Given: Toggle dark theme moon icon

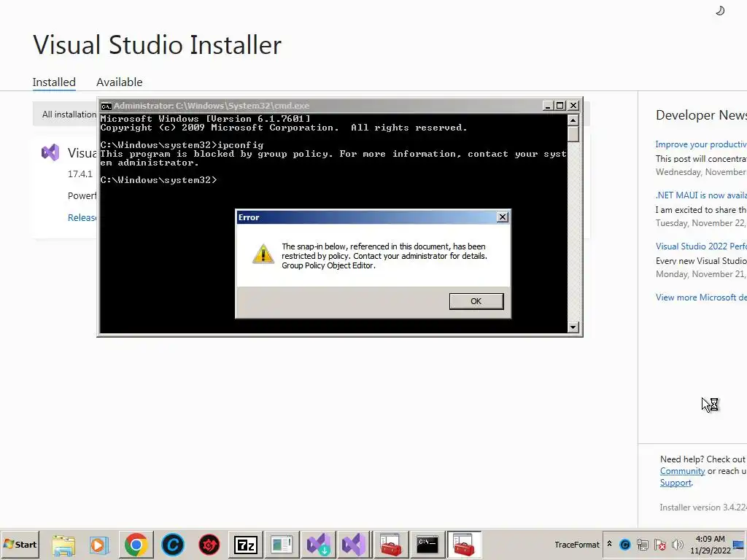Looking at the screenshot, I should click(x=720, y=10).
